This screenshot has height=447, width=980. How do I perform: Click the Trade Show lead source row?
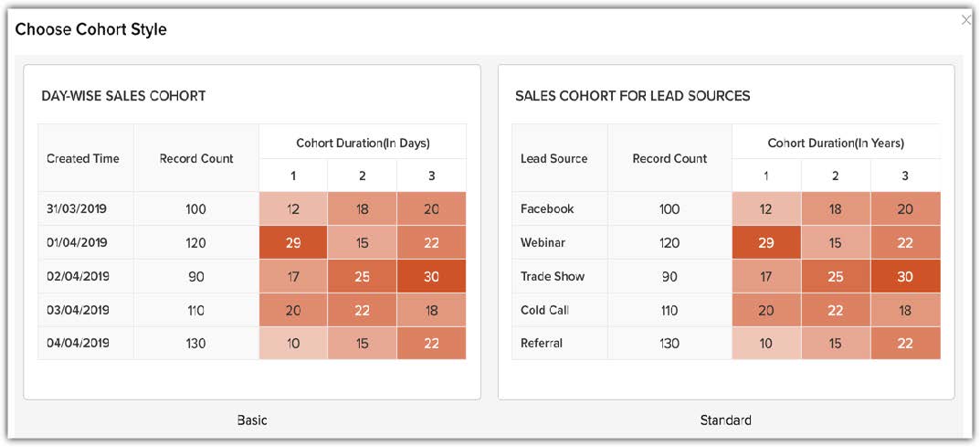point(553,276)
